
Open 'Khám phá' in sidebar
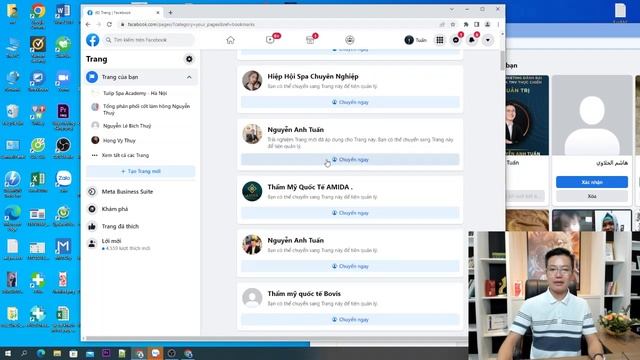coord(115,209)
